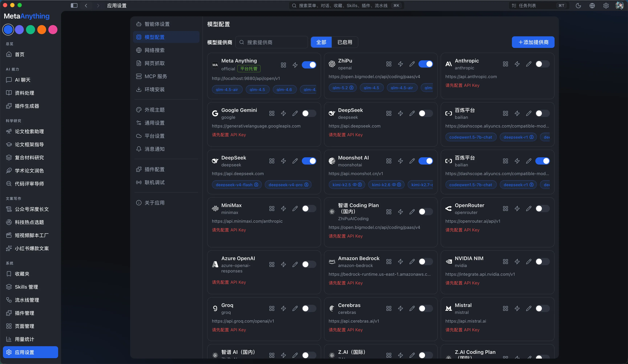Viewport: 628px width, 364px height.
Task: Select the 全部 filter tab
Action: point(321,42)
